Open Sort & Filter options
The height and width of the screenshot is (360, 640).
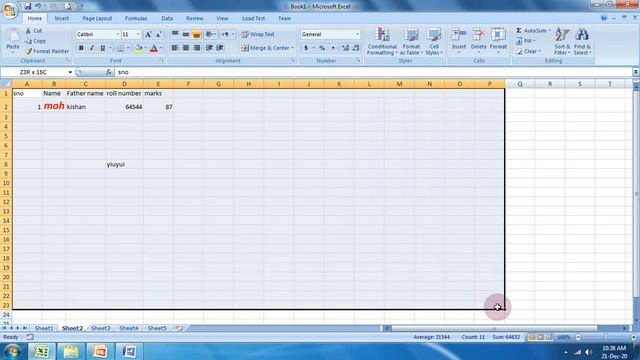562,42
